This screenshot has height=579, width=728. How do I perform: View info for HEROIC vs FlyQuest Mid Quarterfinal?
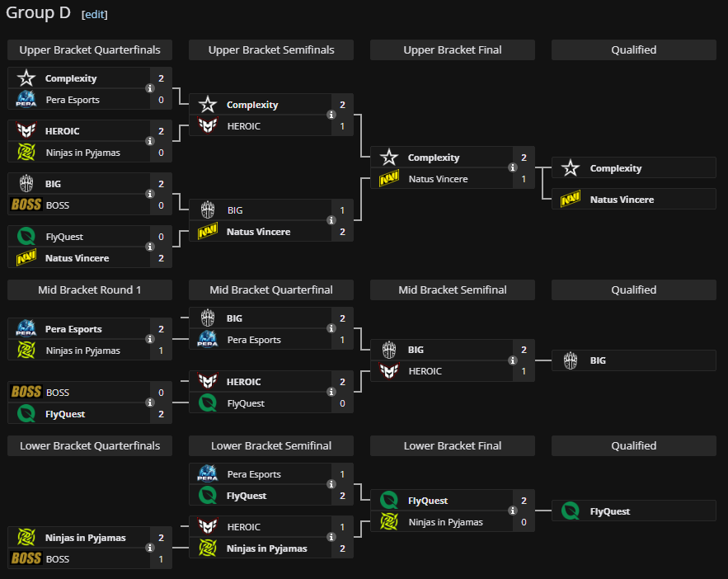pyautogui.click(x=331, y=393)
